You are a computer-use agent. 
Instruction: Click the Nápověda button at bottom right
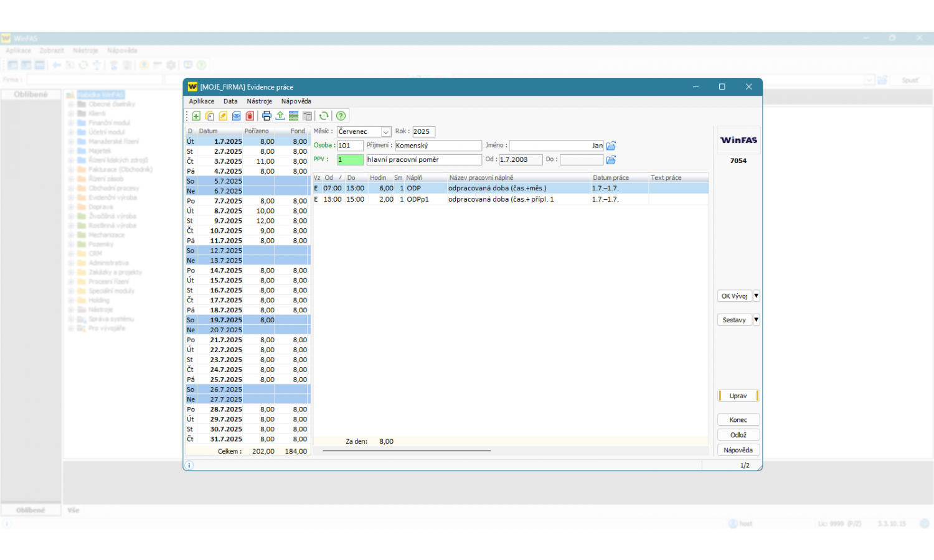[x=738, y=450]
